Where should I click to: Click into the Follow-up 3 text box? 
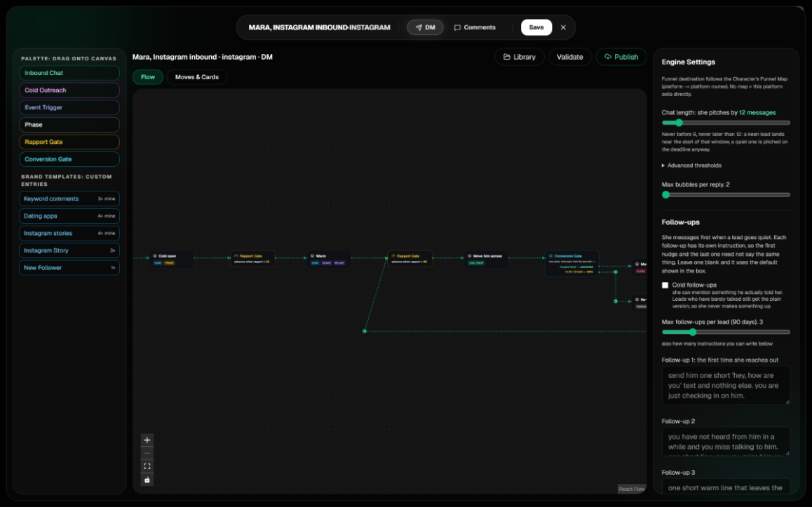pos(726,486)
